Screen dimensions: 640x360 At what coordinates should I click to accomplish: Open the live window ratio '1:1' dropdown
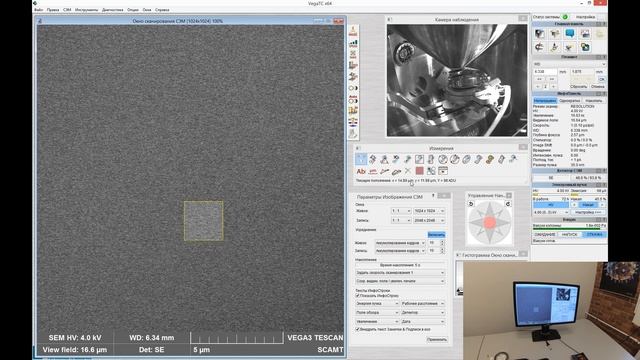click(x=401, y=211)
